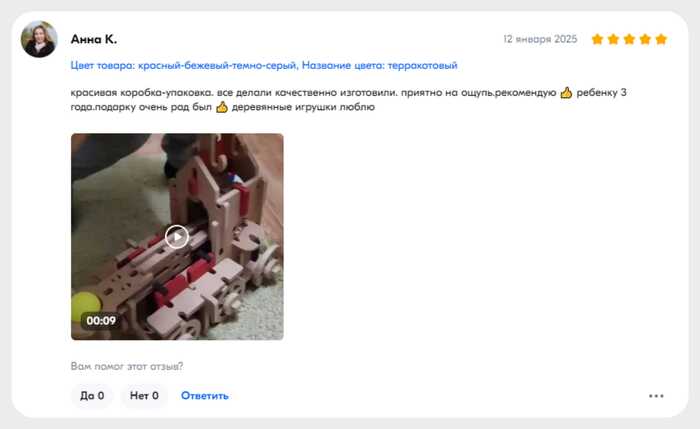Viewport: 700px width, 429px height.
Task: Click the thumbs-up emoji after рекомендую
Action: 566,93
